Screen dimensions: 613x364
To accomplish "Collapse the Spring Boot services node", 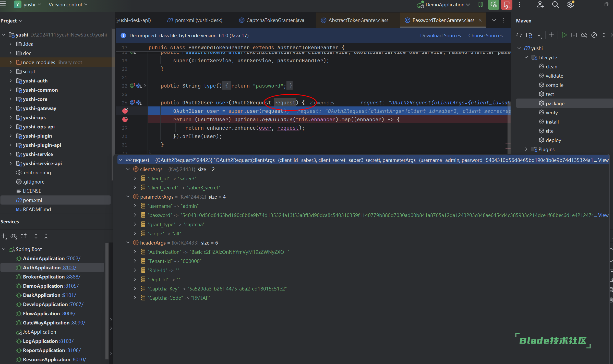I will 4,249.
